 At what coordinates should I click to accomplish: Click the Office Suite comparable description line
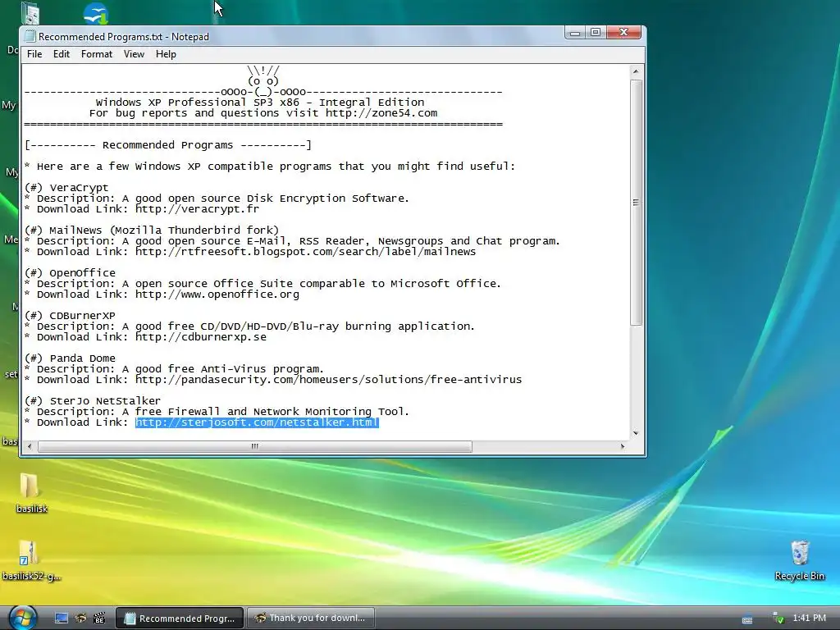[x=262, y=283]
